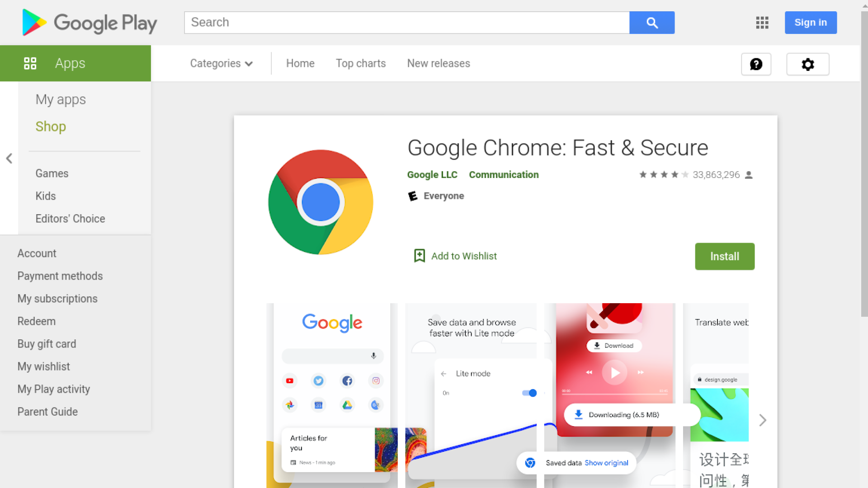This screenshot has width=868, height=488.
Task: Open the help question-mark icon
Action: click(756, 64)
